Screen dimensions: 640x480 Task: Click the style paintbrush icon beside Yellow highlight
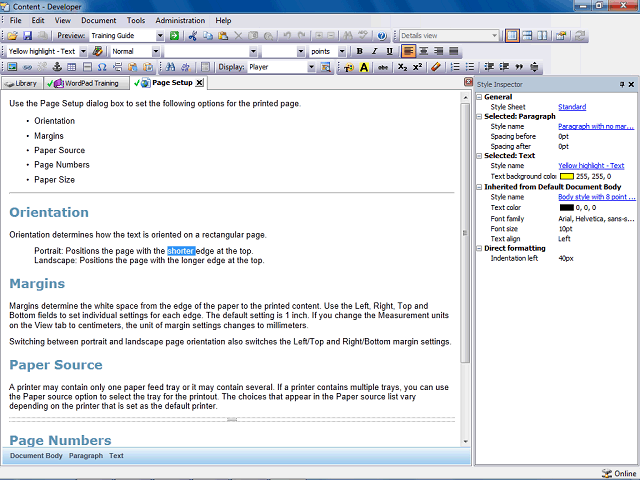click(97, 51)
